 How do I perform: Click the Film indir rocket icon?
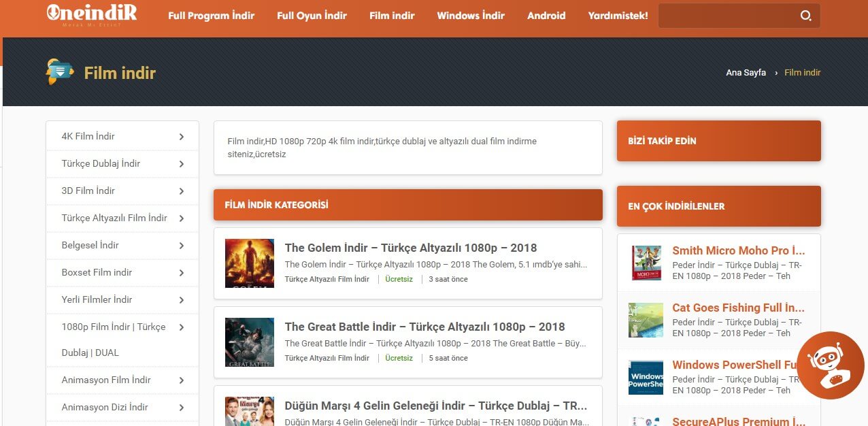60,71
